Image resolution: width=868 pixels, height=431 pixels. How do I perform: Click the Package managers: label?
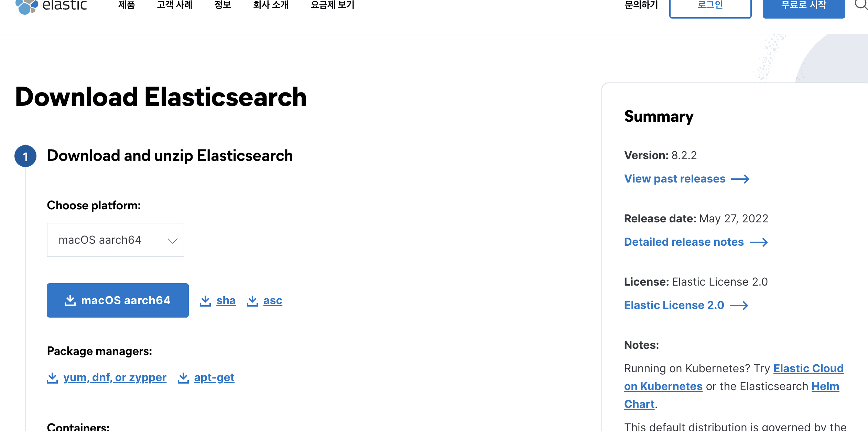coord(99,351)
